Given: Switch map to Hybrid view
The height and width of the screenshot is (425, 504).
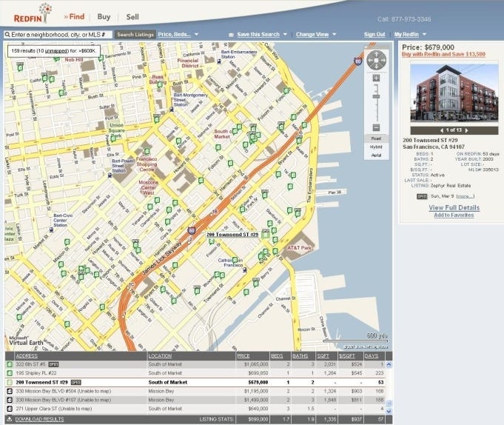Looking at the screenshot, I should coord(376,147).
